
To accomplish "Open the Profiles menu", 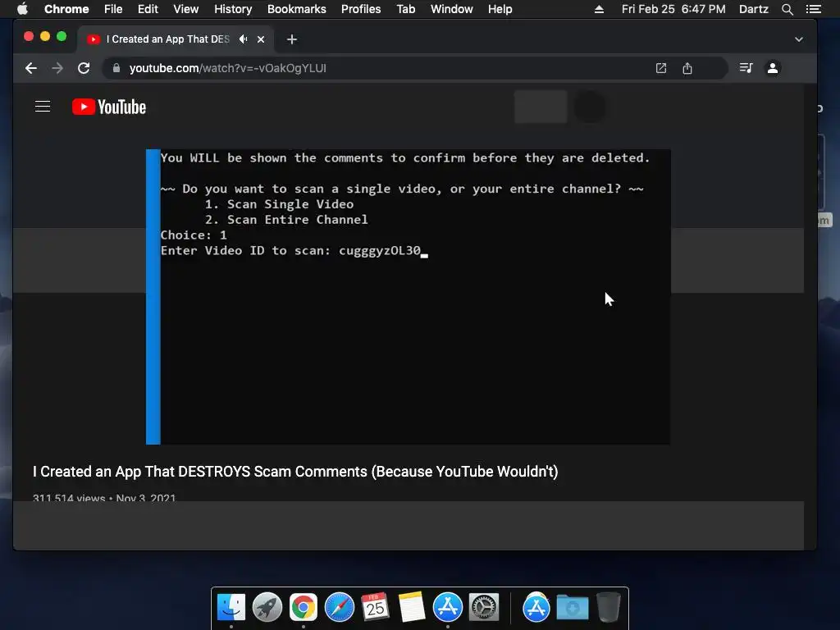I will click(x=361, y=9).
